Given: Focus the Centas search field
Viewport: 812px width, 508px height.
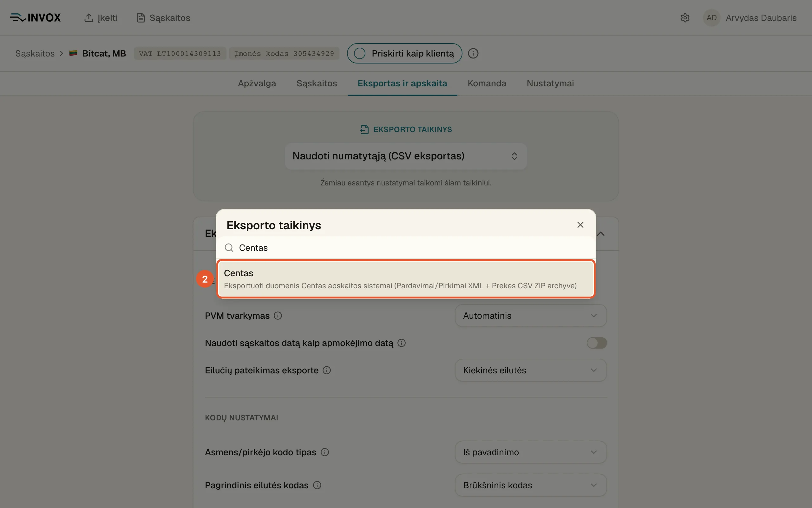Looking at the screenshot, I should click(x=406, y=248).
